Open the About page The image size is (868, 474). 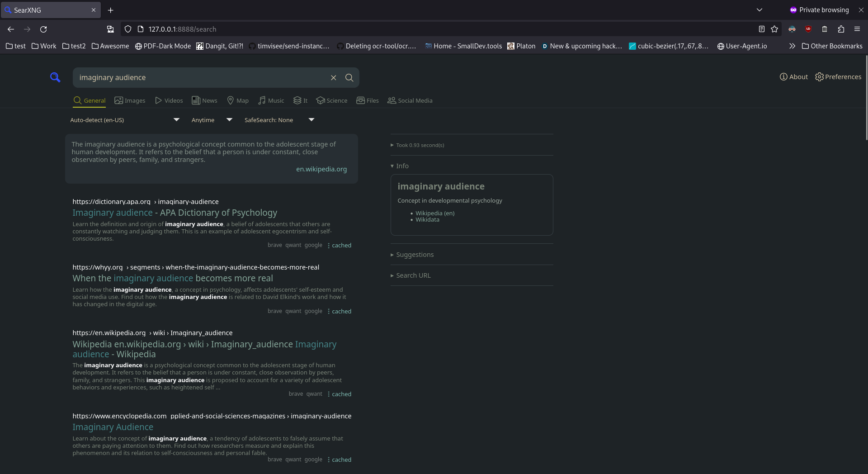point(794,77)
